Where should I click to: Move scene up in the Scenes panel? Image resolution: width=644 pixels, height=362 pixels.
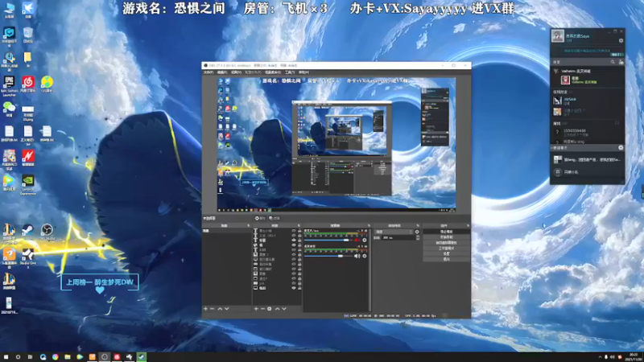(220, 309)
